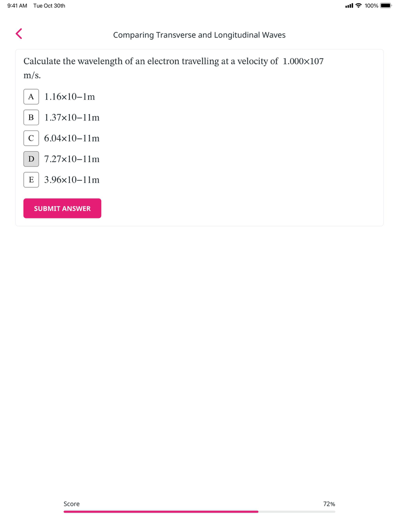Screen dimensions: 399x532
Task: Select answer option B box
Action: pos(31,118)
